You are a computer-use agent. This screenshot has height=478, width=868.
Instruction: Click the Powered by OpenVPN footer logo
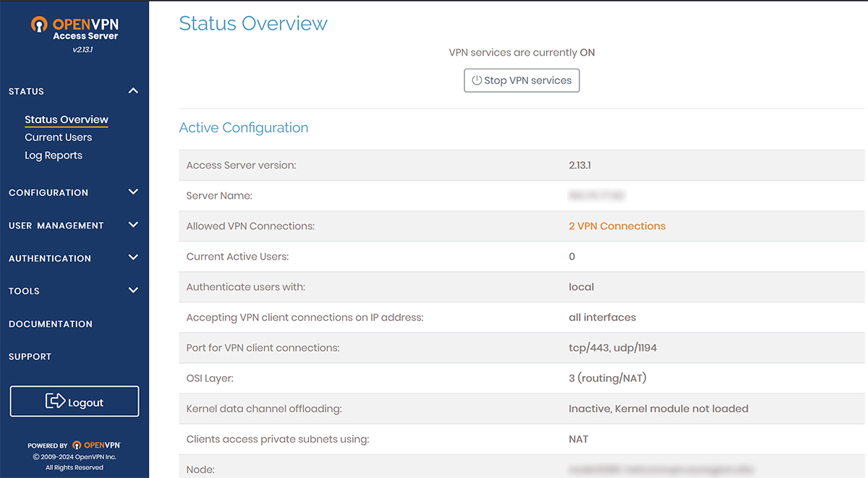(x=96, y=445)
